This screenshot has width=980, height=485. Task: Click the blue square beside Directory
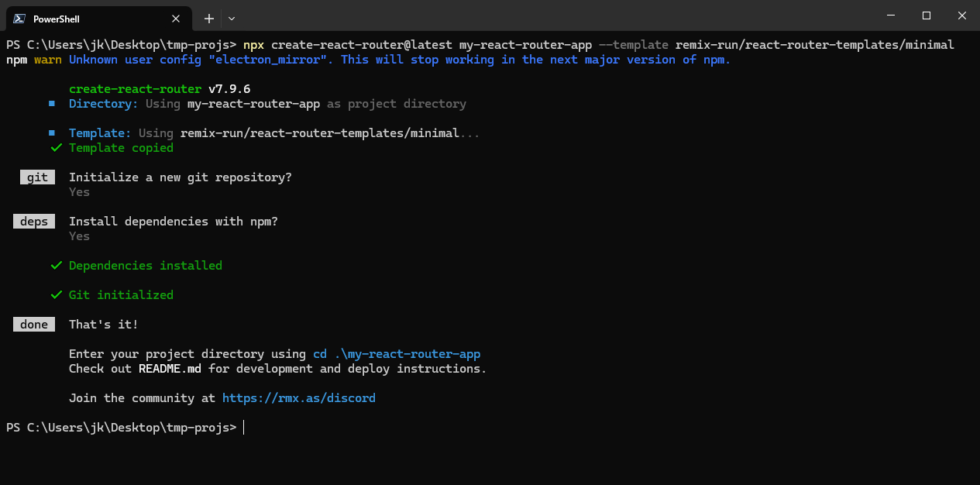tap(52, 104)
